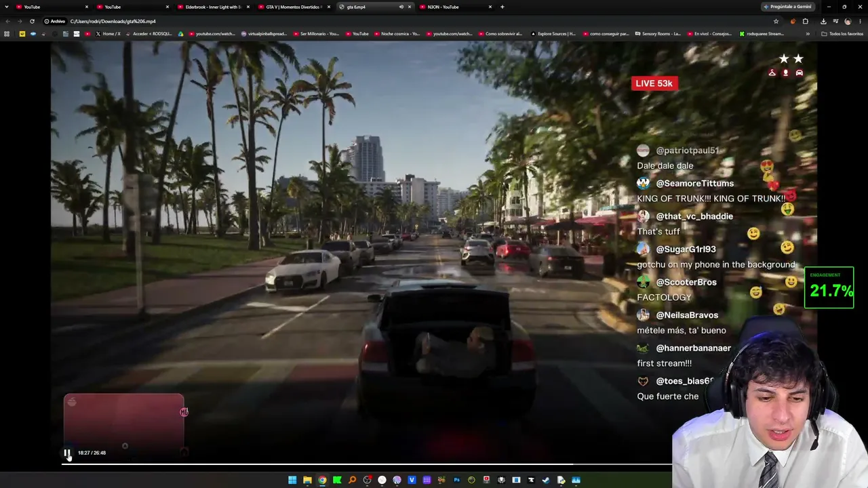Open the Python file icon in taskbar
The height and width of the screenshot is (488, 868).
(x=561, y=480)
